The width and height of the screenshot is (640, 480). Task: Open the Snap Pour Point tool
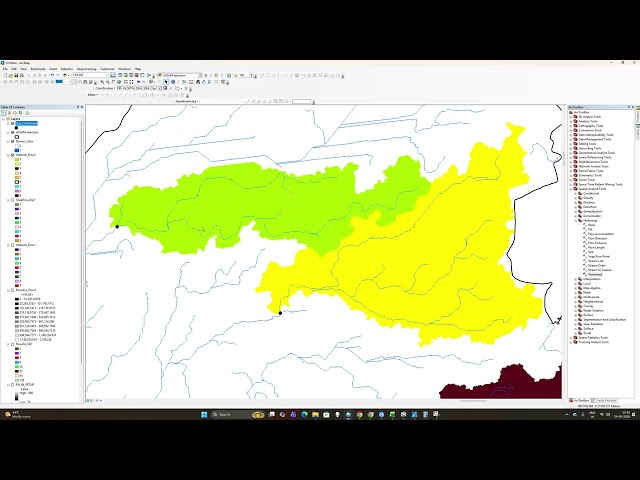[598, 256]
